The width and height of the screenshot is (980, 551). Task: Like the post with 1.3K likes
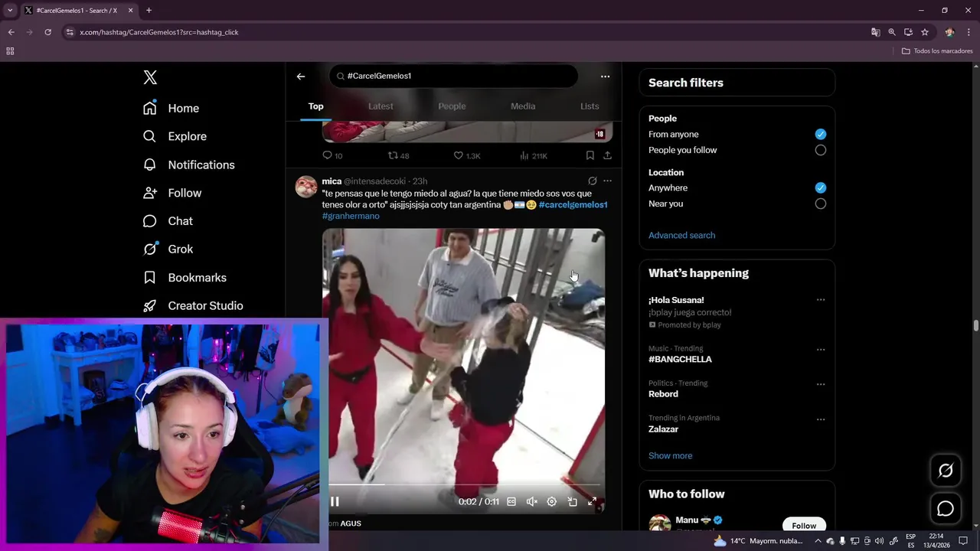coord(467,155)
